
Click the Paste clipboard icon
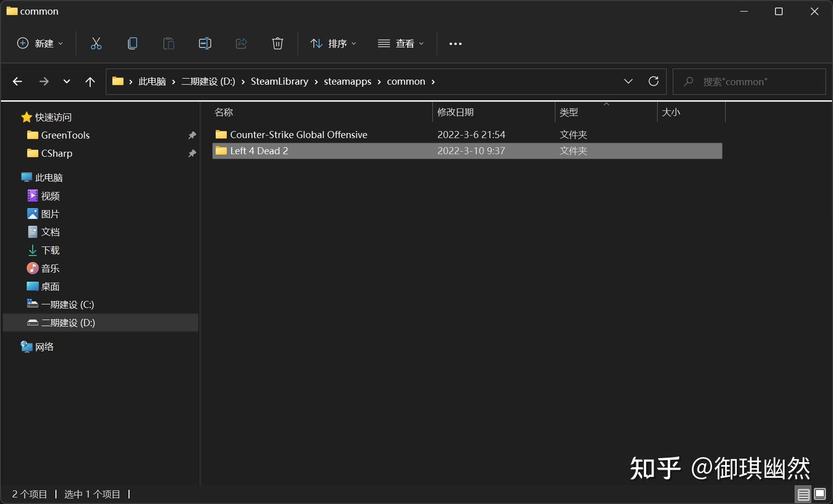tap(169, 43)
